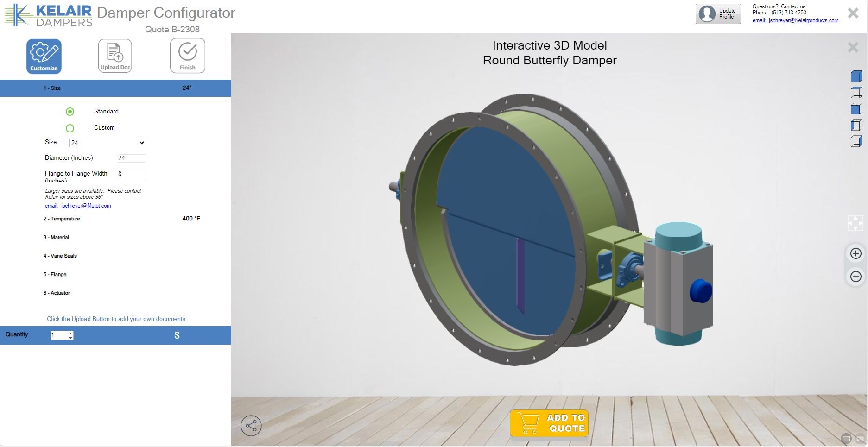The width and height of the screenshot is (868, 447).
Task: Click the share icon
Action: tap(251, 425)
